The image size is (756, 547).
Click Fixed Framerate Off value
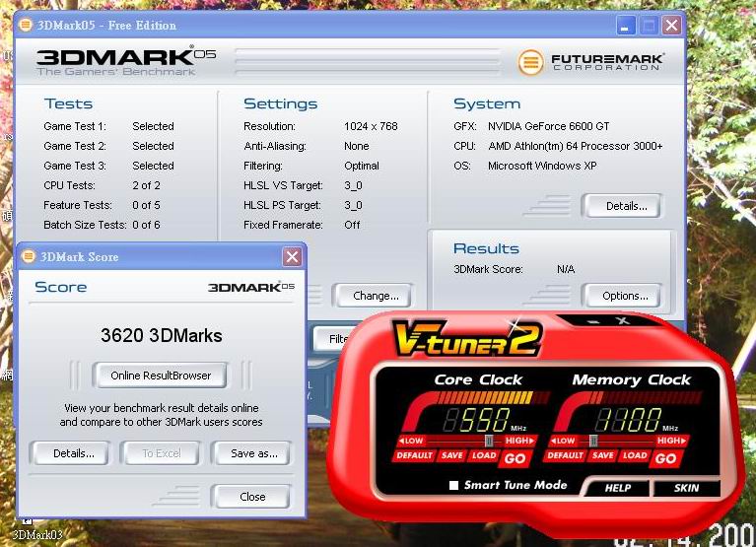pyautogui.click(x=352, y=225)
